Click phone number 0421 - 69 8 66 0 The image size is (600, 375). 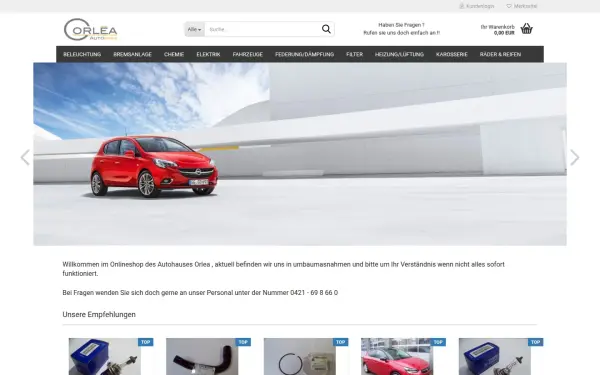tap(314, 293)
